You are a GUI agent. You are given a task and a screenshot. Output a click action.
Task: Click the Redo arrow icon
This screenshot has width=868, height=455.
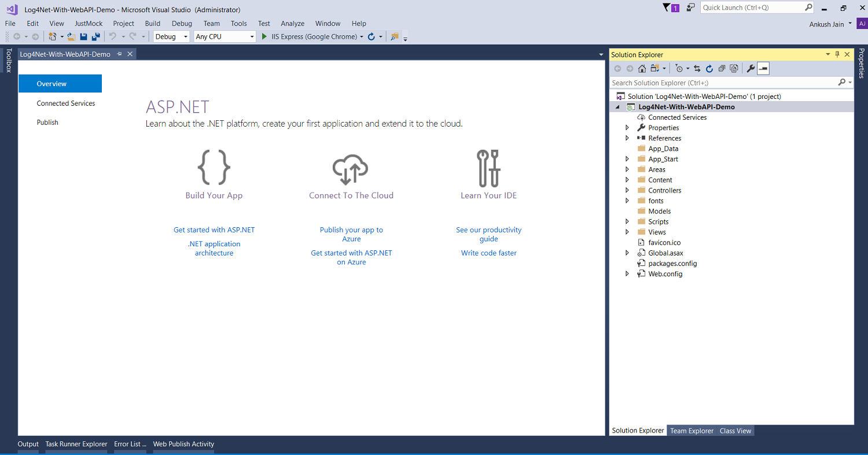tap(133, 36)
